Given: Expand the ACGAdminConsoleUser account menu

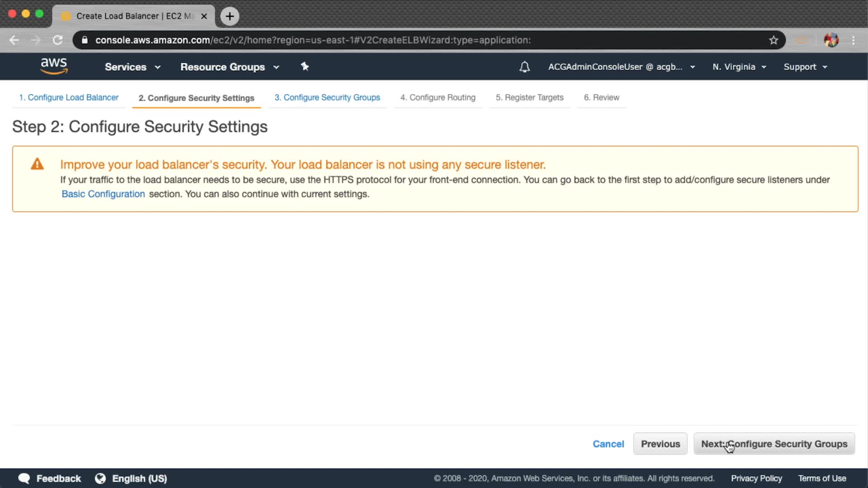Looking at the screenshot, I should [621, 67].
